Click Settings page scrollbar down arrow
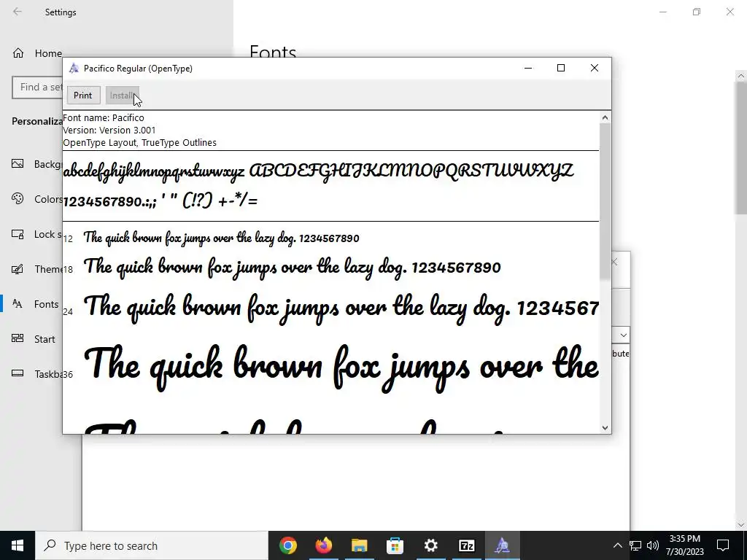This screenshot has height=560, width=747. pyautogui.click(x=741, y=525)
